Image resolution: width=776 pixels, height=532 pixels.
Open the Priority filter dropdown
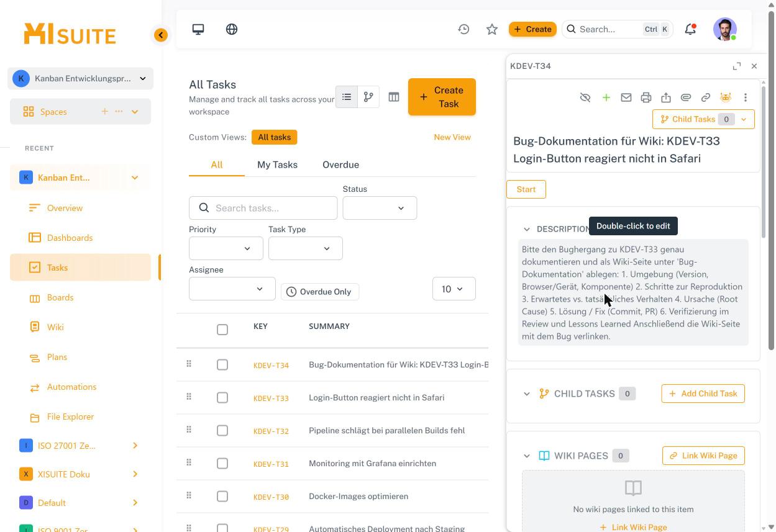pos(226,248)
